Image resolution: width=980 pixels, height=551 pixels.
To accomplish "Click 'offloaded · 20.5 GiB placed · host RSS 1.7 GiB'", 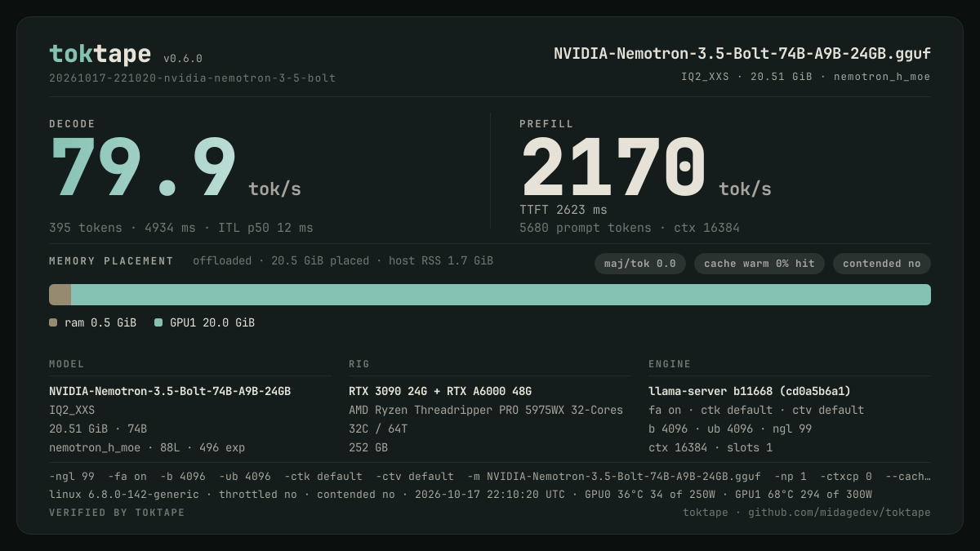I will (343, 261).
